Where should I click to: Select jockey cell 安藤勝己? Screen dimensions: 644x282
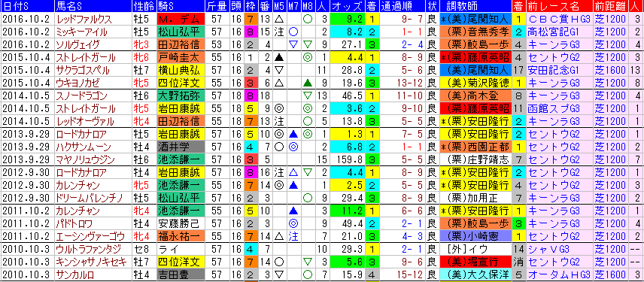pyautogui.click(x=181, y=224)
